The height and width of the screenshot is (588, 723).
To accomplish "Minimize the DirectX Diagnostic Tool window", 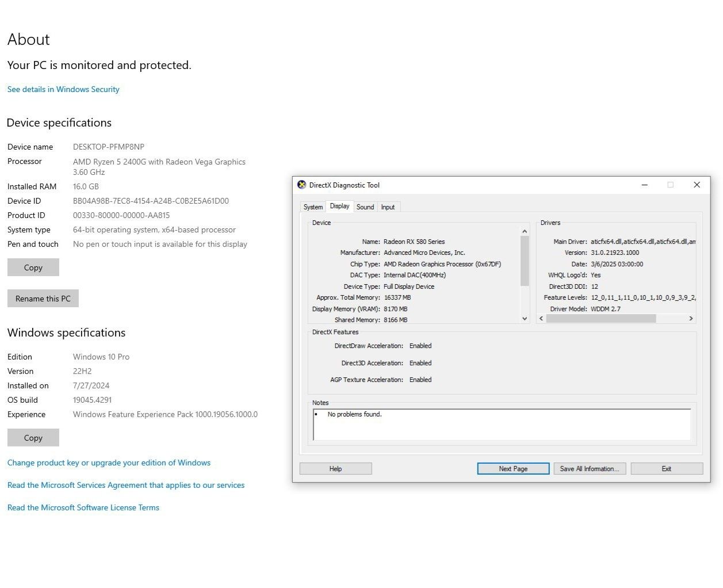I will click(x=645, y=185).
